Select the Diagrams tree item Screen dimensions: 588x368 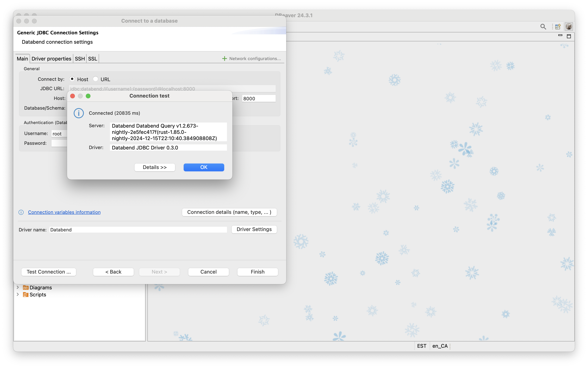coord(41,288)
